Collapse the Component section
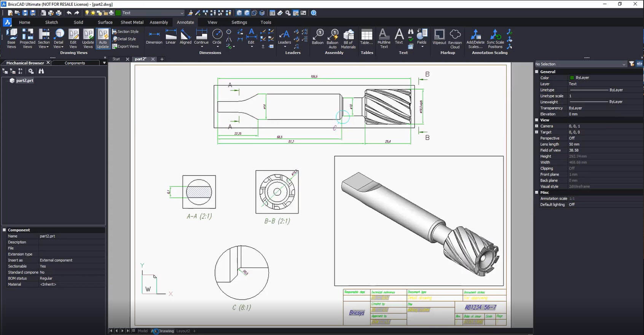644x335 pixels. click(5, 230)
